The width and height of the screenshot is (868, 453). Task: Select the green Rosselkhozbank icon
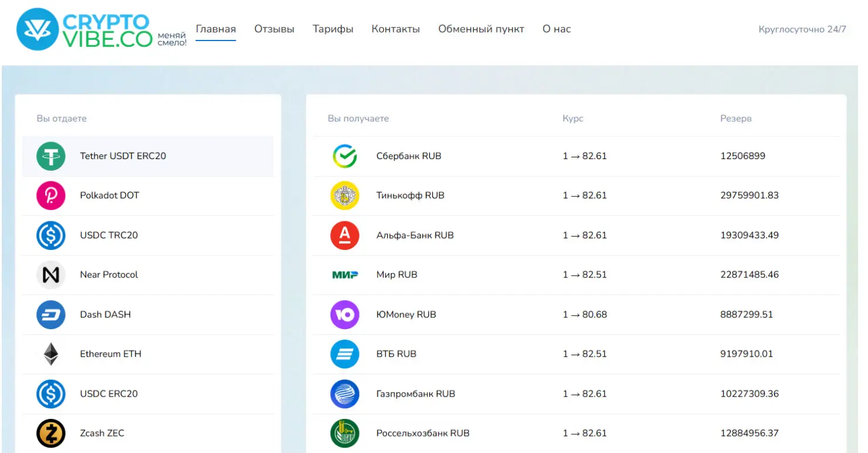[x=345, y=433]
